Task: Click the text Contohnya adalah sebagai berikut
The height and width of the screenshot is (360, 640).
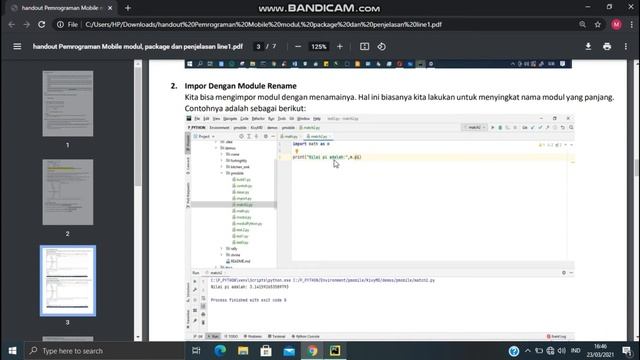Action: pyautogui.click(x=245, y=109)
